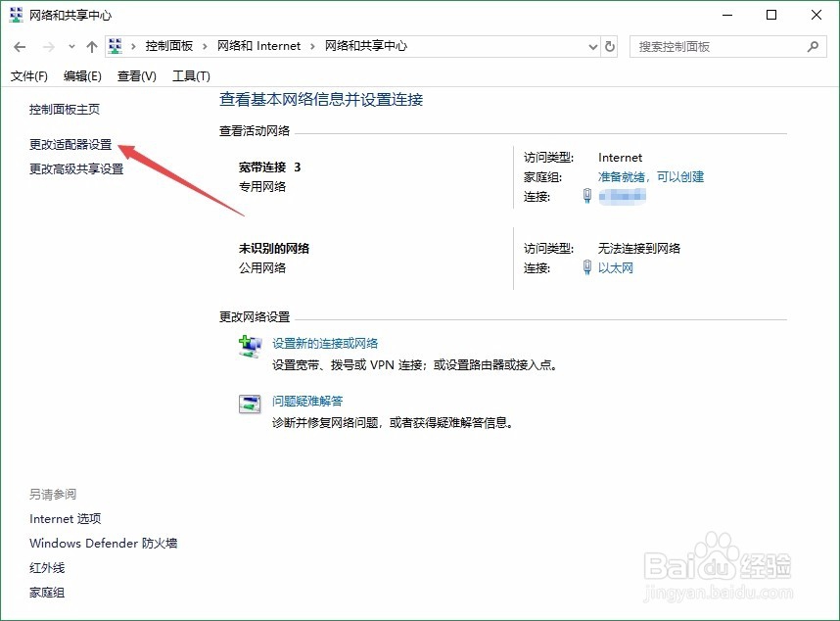Click the connection plug icon next to 以太网
Image resolution: width=840 pixels, height=621 pixels.
(588, 267)
